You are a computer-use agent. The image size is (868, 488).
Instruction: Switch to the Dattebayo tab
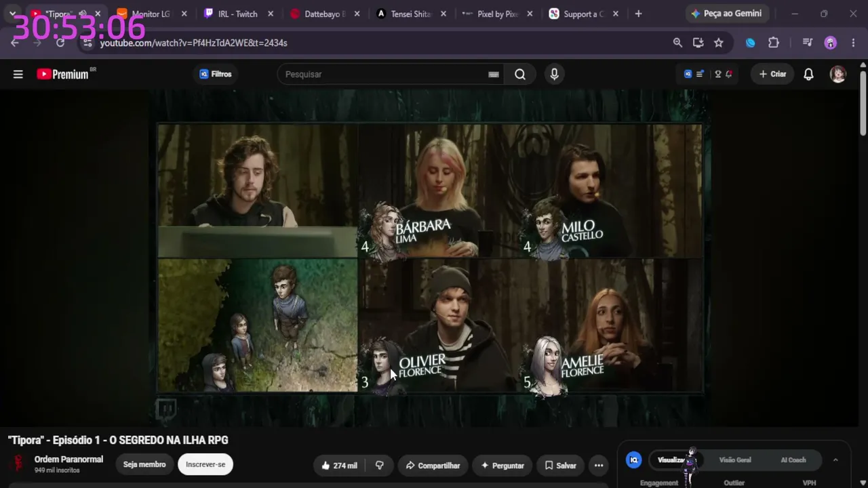[x=326, y=14]
